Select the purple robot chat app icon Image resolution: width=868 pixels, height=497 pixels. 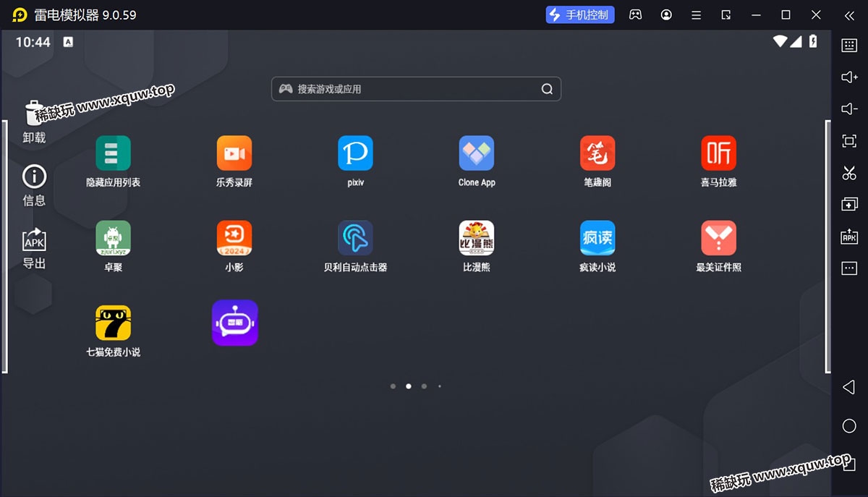[x=235, y=323]
